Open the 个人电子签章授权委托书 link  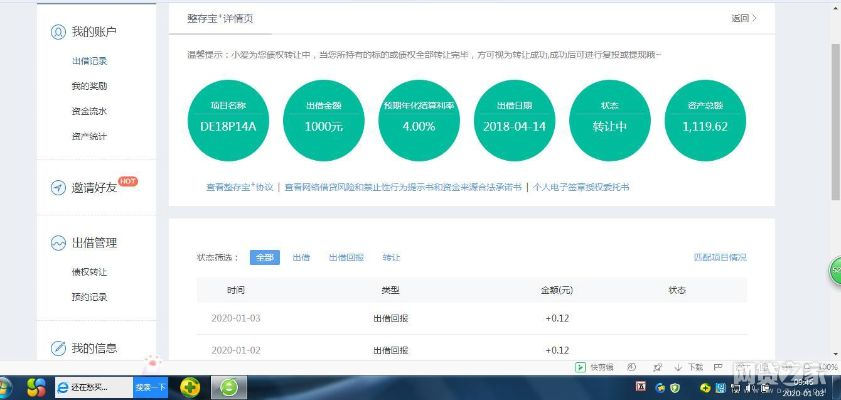tap(580, 187)
